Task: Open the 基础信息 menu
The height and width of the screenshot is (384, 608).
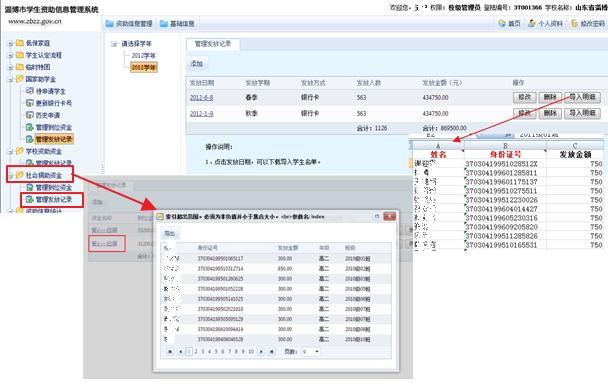Action: click(177, 24)
